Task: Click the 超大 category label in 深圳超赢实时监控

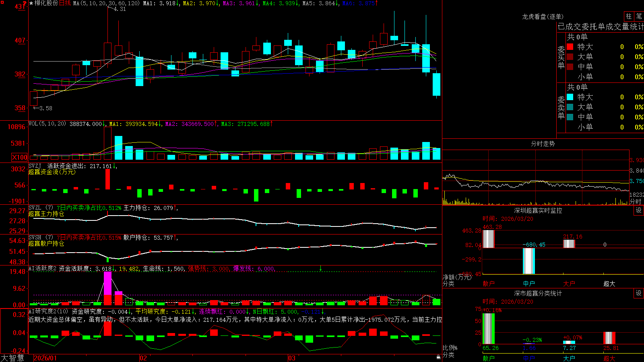Action: (x=609, y=284)
